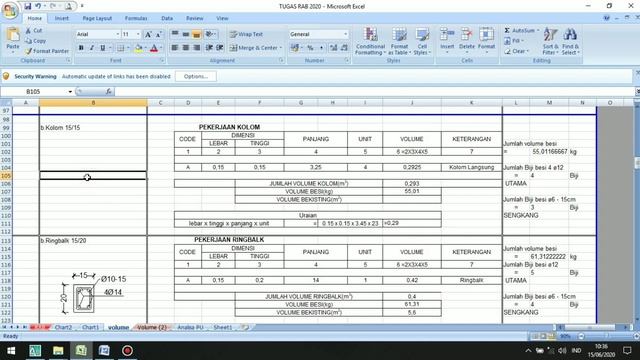Viewport: 640px width, 360px height.
Task: Click the Redo icon in Quick Access
Action: (x=53, y=6)
